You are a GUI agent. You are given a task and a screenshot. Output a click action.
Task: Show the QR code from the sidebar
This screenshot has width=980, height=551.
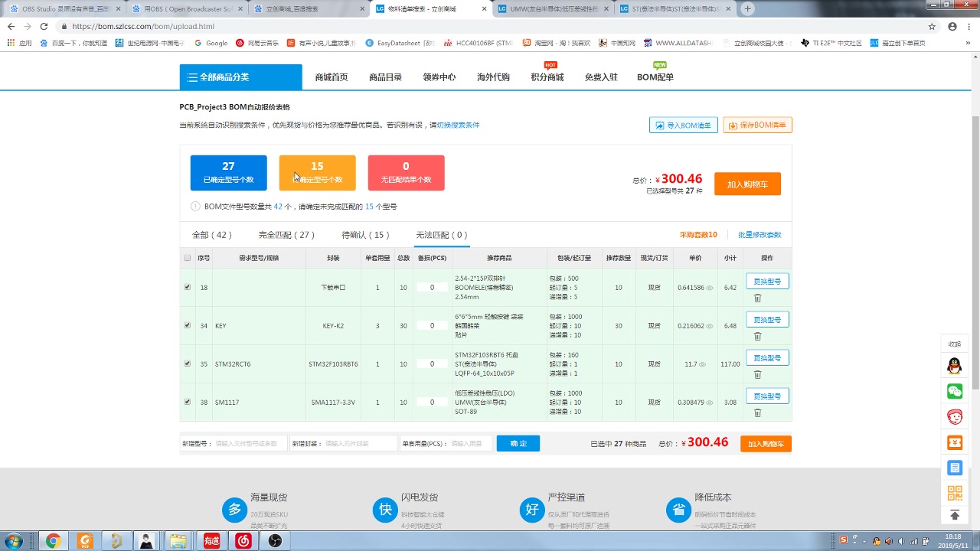pyautogui.click(x=955, y=493)
